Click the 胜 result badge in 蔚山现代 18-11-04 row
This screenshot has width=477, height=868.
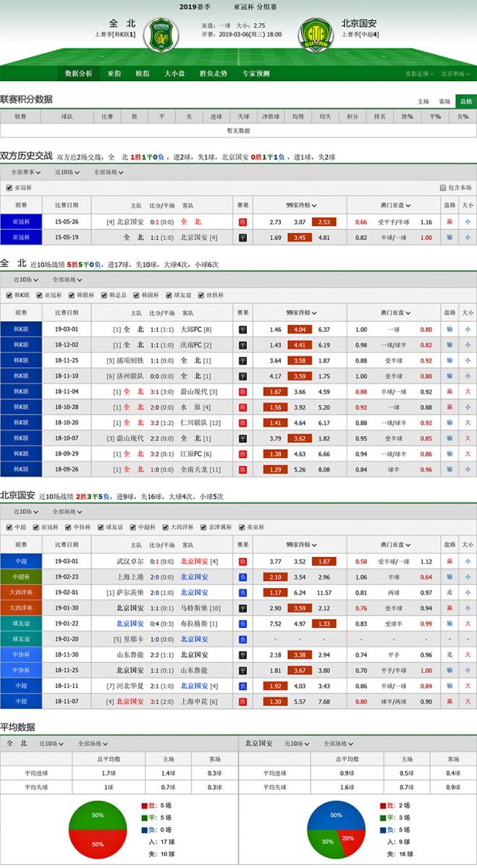coord(242,391)
